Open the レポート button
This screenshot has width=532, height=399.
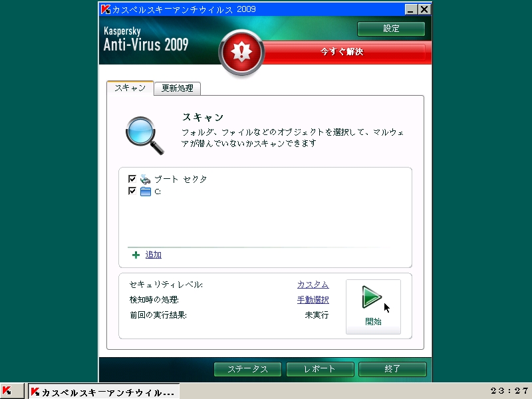coord(320,369)
